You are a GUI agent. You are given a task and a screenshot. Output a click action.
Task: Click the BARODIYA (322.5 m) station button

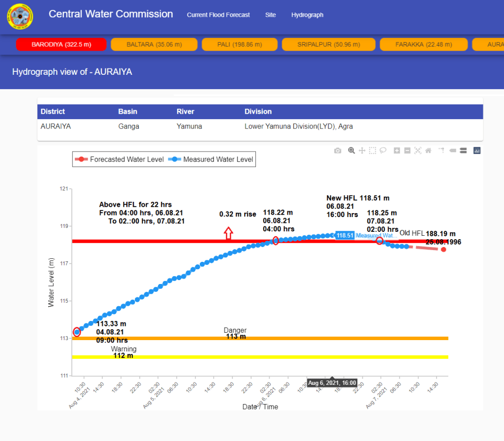(62, 44)
